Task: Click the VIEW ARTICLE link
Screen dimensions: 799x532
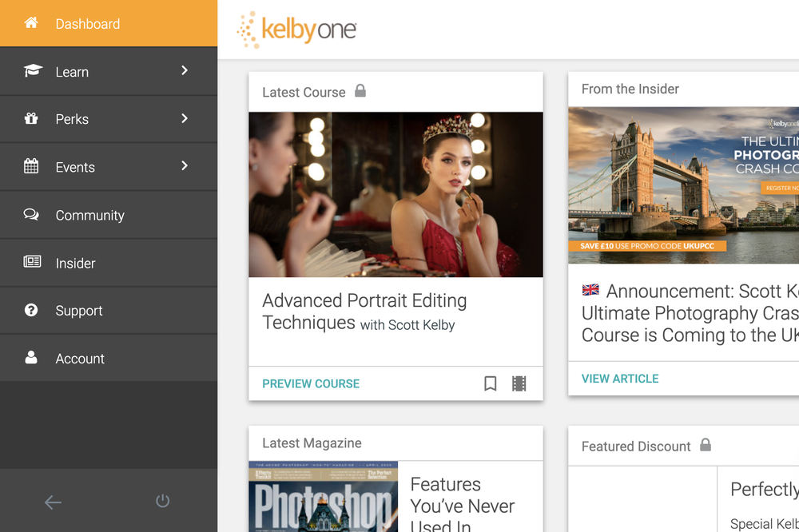Action: pos(620,379)
